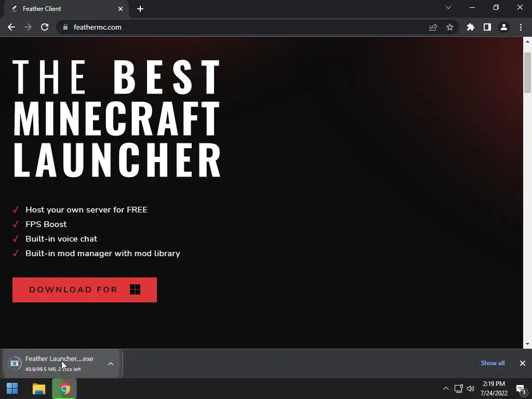Toggle the Chrome side panel
The image size is (532, 399).
pos(487,27)
